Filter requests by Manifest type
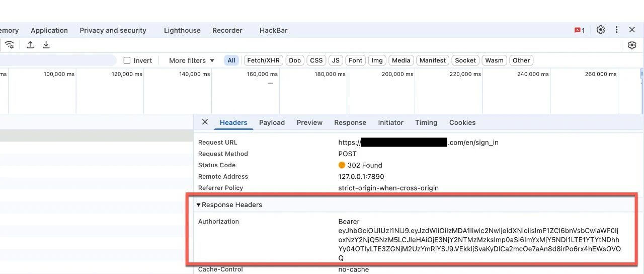The height and width of the screenshot is (274, 644). coord(433,60)
